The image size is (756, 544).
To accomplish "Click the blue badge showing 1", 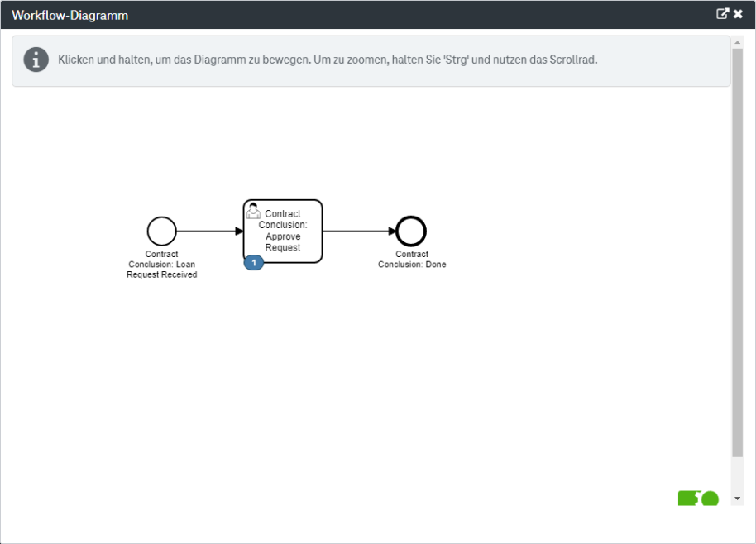I will (x=254, y=263).
